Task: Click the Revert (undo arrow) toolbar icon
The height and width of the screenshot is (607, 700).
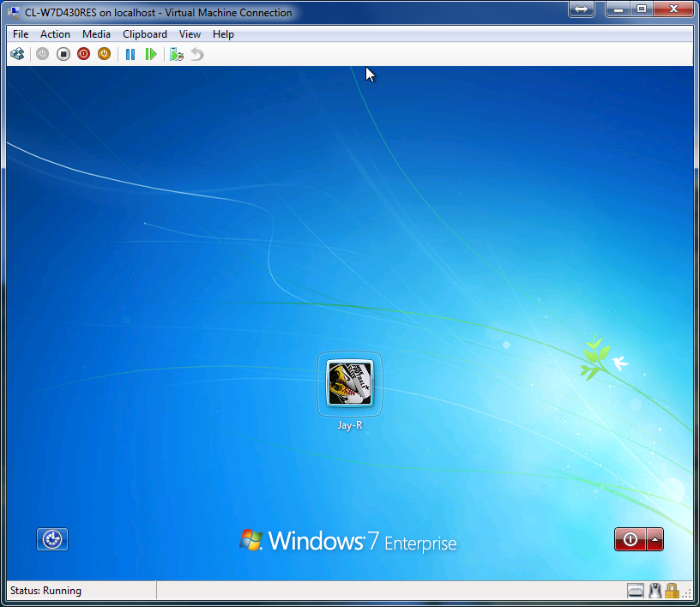Action: coord(197,54)
